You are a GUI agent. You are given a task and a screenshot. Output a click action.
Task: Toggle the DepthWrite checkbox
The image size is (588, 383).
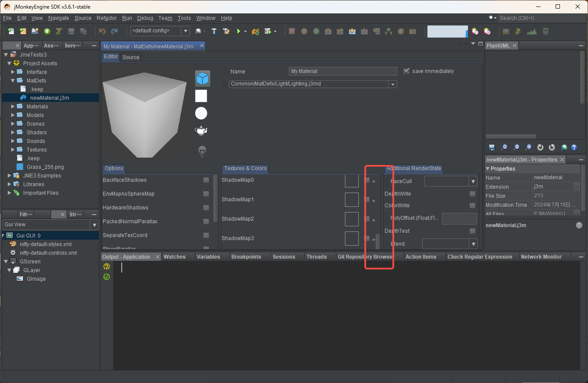[x=472, y=194]
